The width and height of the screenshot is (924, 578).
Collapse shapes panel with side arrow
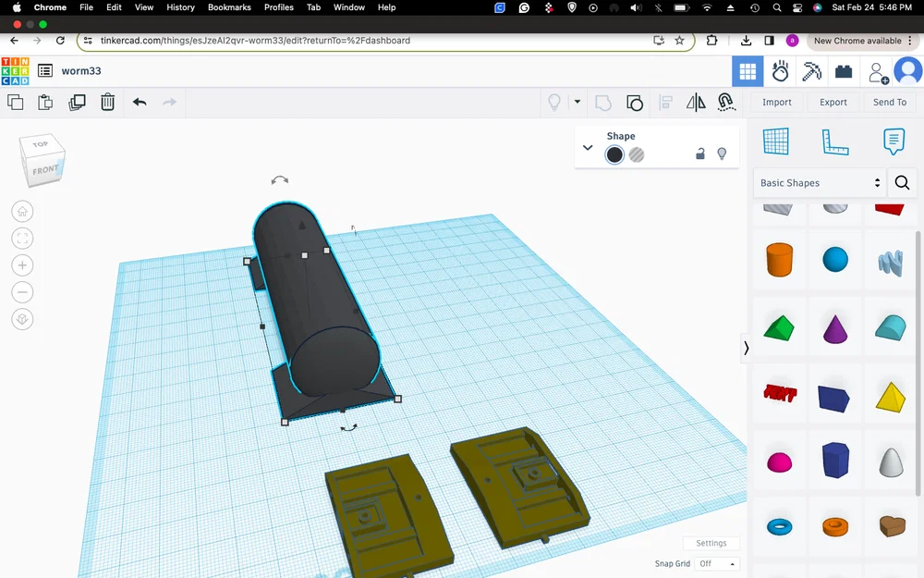(x=746, y=348)
